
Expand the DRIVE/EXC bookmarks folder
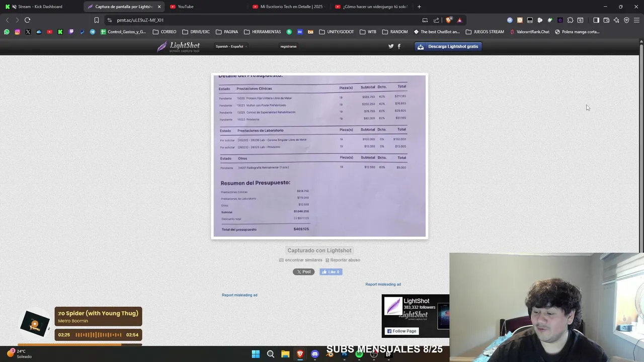pos(196,32)
